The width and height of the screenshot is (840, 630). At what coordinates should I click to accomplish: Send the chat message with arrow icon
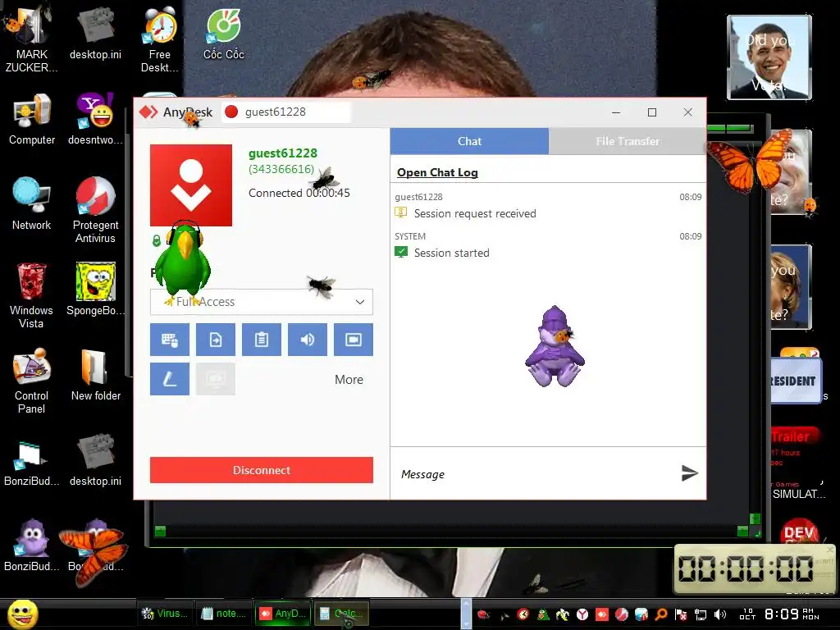click(x=689, y=473)
